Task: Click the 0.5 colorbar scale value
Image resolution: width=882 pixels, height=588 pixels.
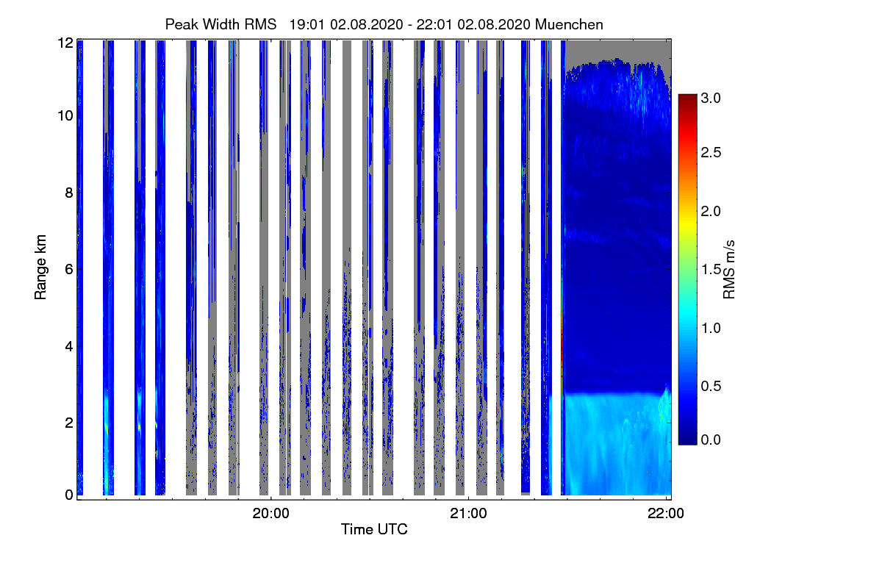Action: 712,387
